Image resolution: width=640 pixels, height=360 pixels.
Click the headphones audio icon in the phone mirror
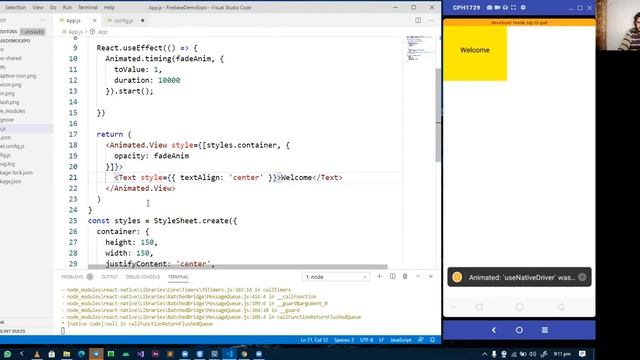pyautogui.click(x=505, y=7)
